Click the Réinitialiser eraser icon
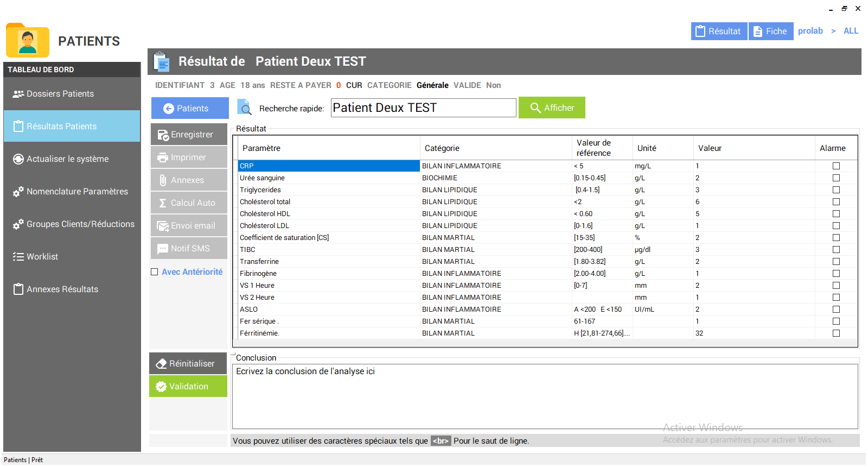The height and width of the screenshot is (467, 868). pyautogui.click(x=161, y=364)
